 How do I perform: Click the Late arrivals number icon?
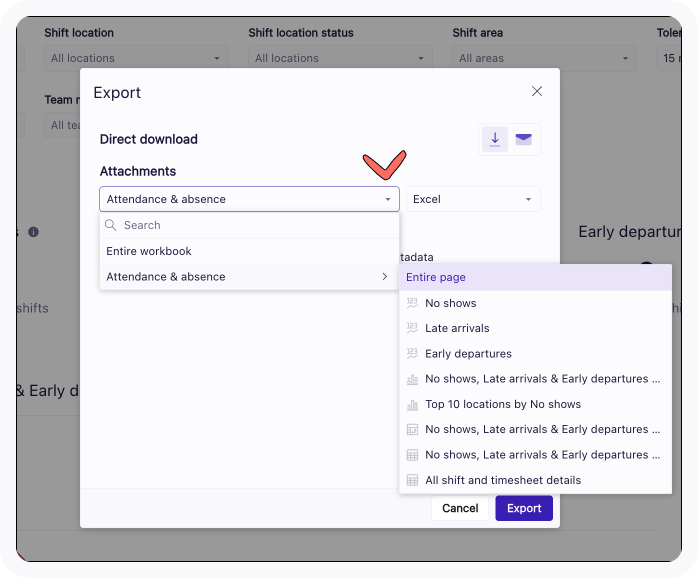[412, 328]
